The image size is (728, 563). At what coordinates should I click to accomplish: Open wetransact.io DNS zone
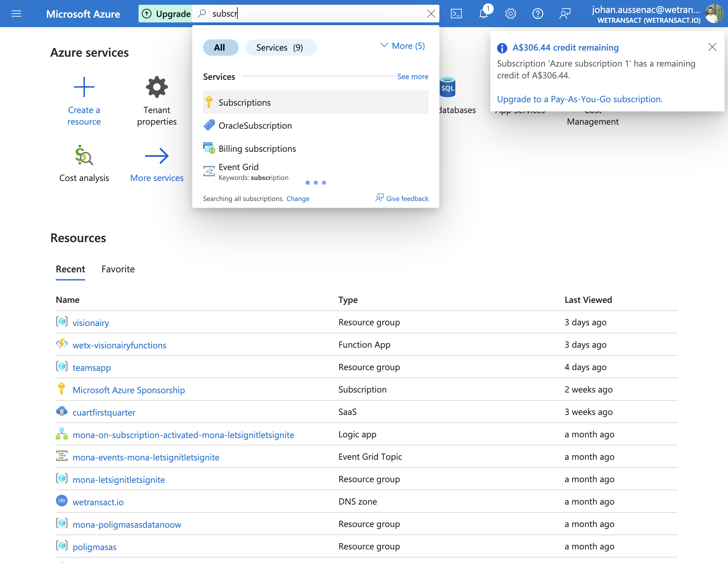[98, 502]
